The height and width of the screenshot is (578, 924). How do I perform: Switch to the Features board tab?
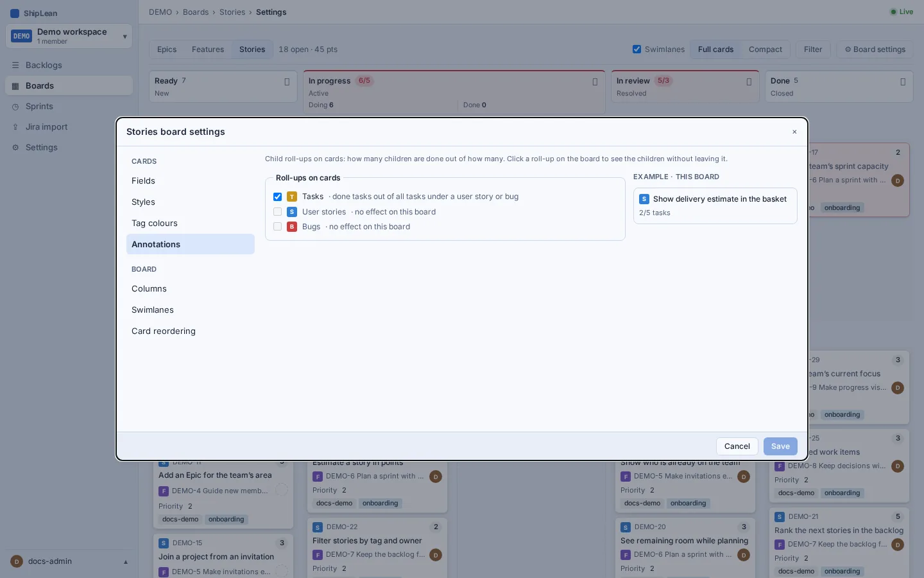(x=208, y=49)
